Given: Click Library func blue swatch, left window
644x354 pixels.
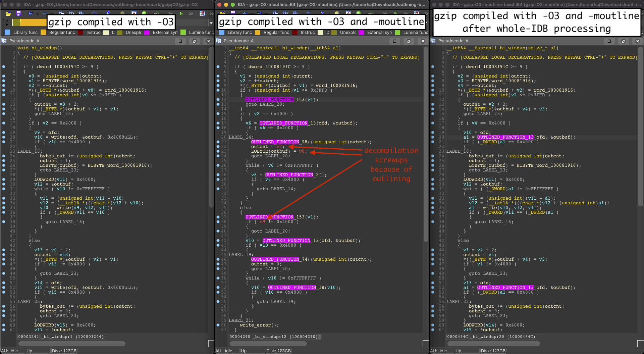Looking at the screenshot, I should (7, 33).
